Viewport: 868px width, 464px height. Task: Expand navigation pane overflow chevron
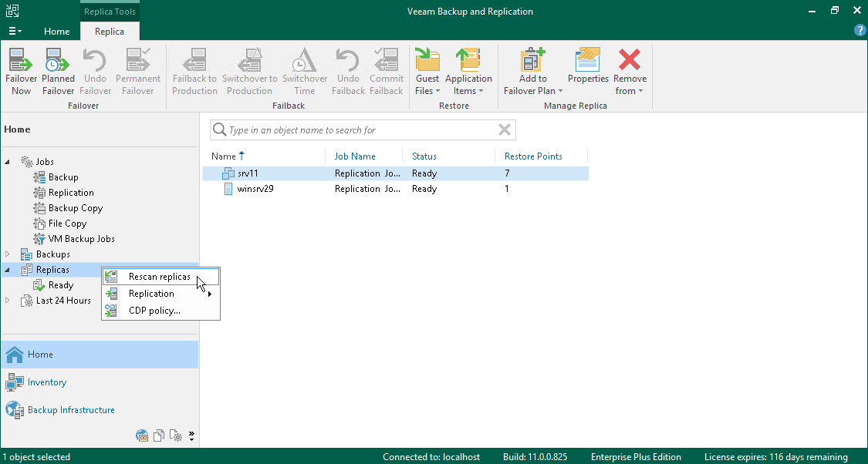click(x=191, y=435)
